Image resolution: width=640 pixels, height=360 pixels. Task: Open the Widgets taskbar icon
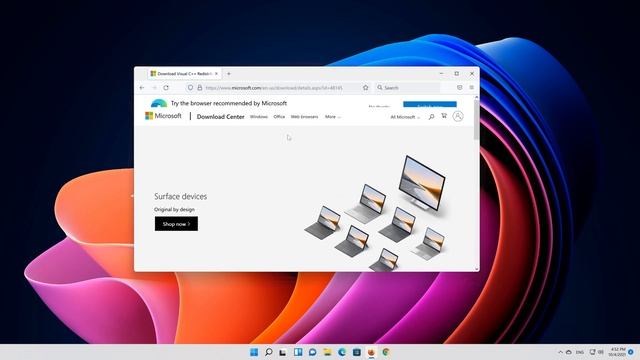click(298, 352)
